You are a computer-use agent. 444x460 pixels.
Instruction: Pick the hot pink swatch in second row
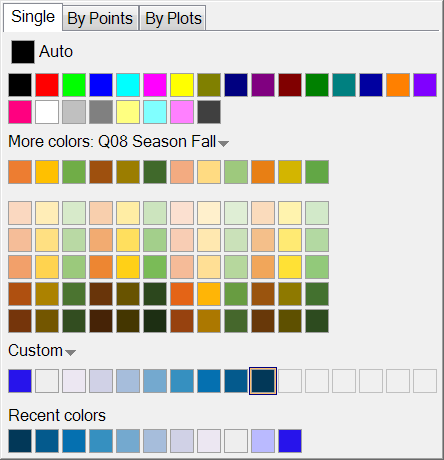pyautogui.click(x=20, y=112)
